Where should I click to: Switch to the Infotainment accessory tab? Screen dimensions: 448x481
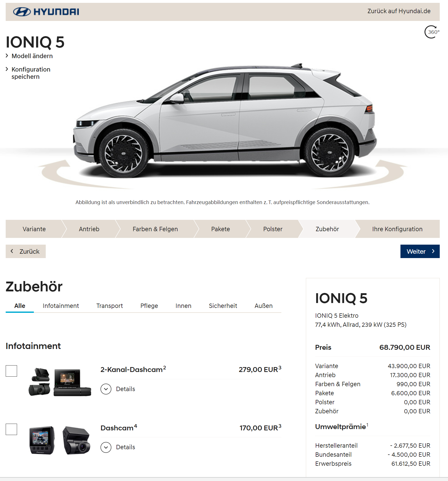click(x=61, y=306)
